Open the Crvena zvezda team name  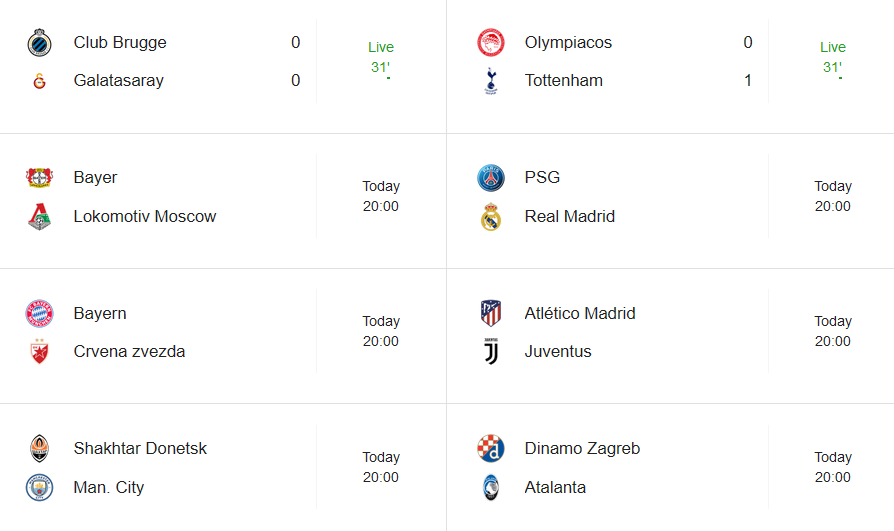[x=129, y=351]
